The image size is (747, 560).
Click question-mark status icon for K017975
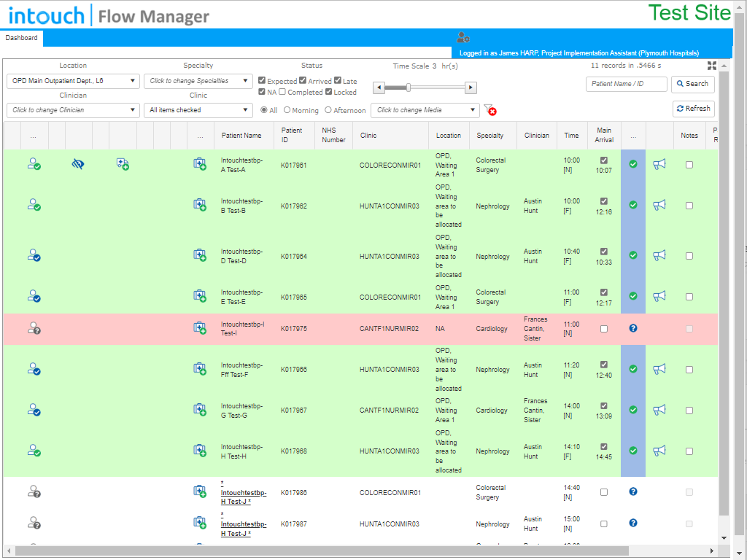click(x=633, y=328)
